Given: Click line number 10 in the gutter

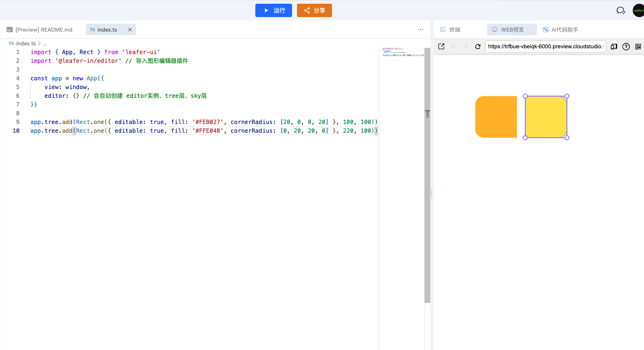Looking at the screenshot, I should pos(16,131).
